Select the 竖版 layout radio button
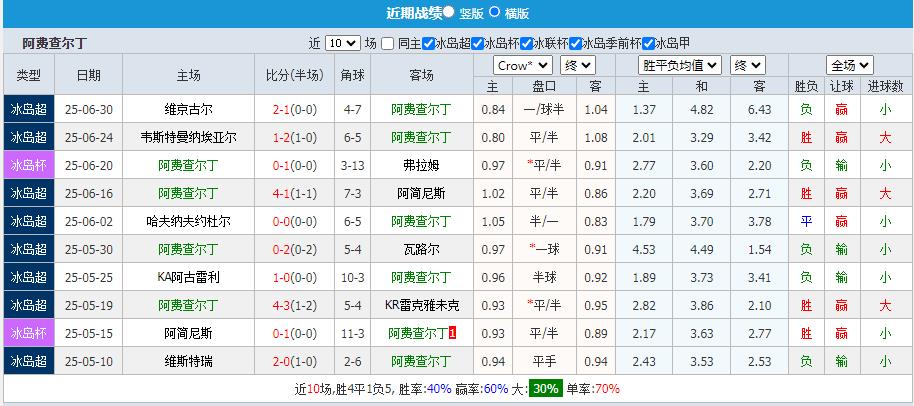Image resolution: width=914 pixels, height=406 pixels. pos(449,13)
